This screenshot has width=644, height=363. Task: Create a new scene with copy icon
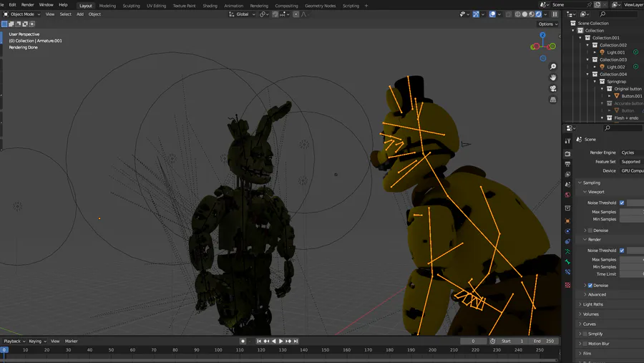click(x=597, y=4)
